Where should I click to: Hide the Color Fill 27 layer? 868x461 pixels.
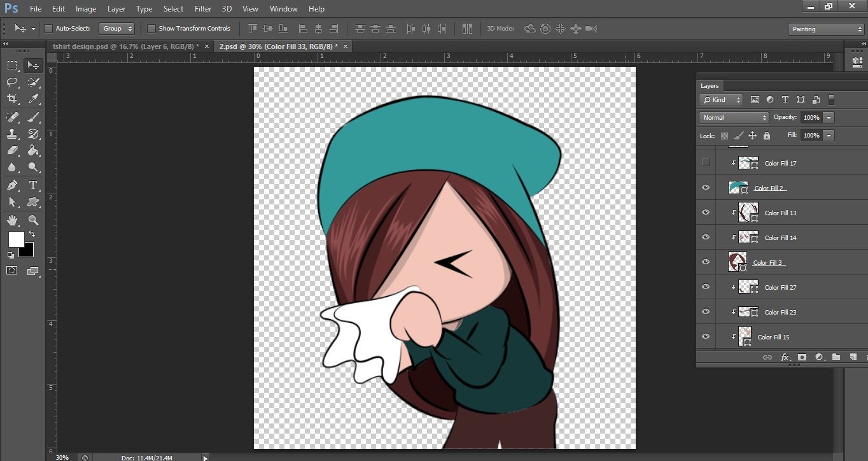pyautogui.click(x=705, y=287)
